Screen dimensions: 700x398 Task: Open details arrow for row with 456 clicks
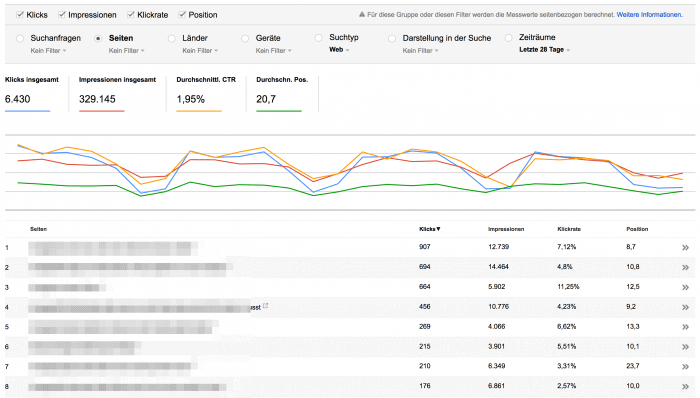685,307
